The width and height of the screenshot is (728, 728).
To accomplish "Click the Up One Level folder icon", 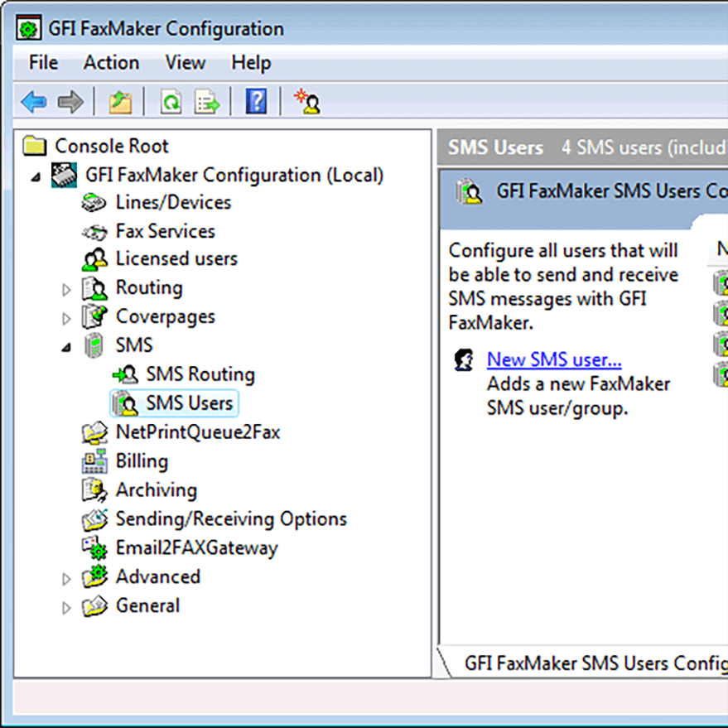I will click(120, 101).
